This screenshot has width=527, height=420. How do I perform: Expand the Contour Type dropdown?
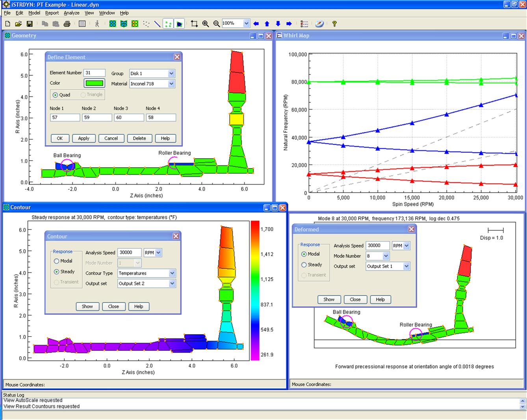(172, 273)
